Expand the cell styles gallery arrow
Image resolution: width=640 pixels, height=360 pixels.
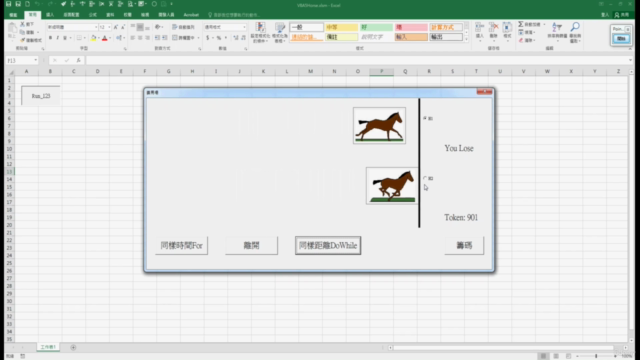click(467, 40)
